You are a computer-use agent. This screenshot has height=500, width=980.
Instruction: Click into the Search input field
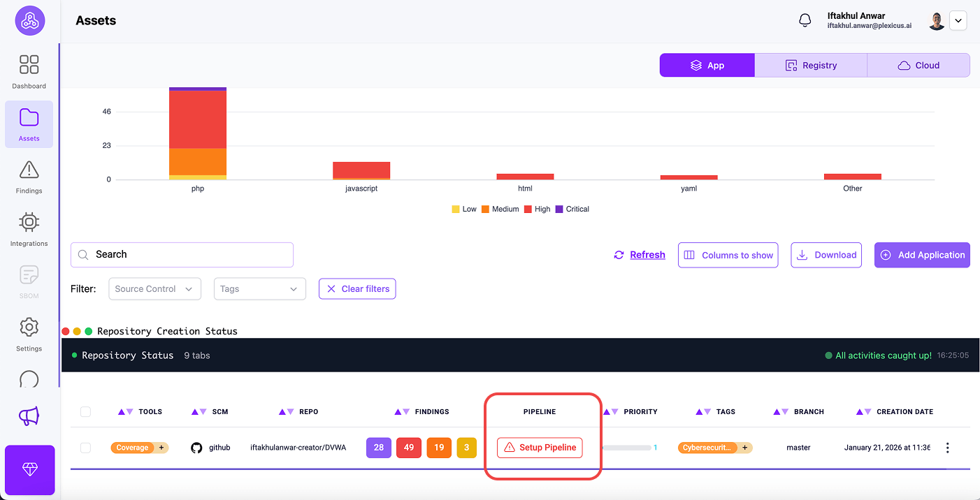[x=189, y=255]
